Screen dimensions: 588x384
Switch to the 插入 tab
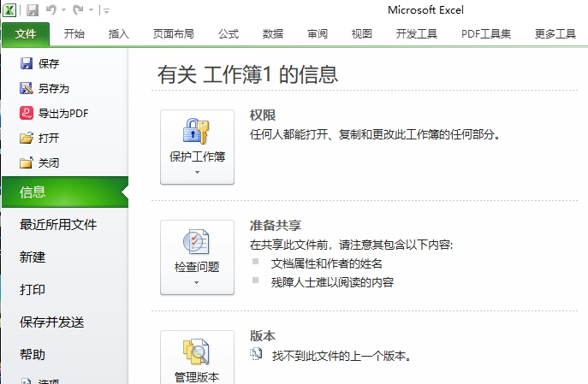[x=118, y=34]
